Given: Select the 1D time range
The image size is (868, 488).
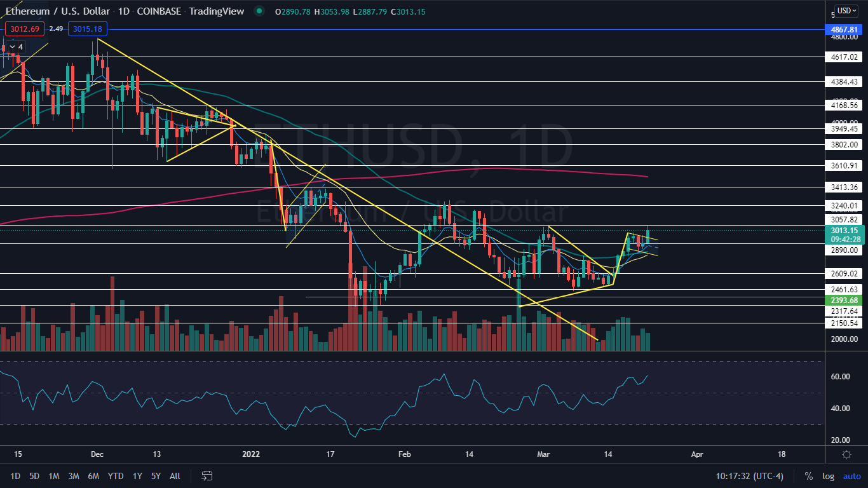Looking at the screenshot, I should 15,476.
